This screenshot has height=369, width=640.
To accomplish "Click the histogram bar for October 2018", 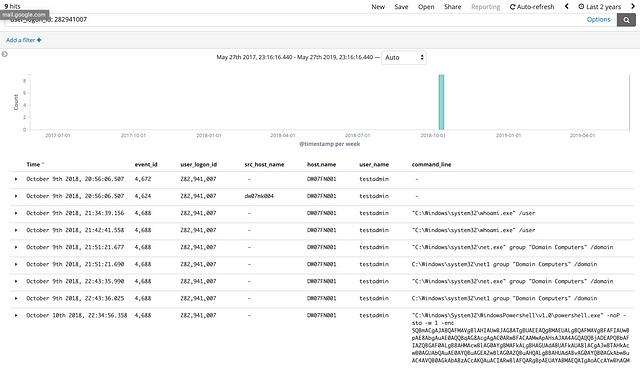I will (441, 102).
